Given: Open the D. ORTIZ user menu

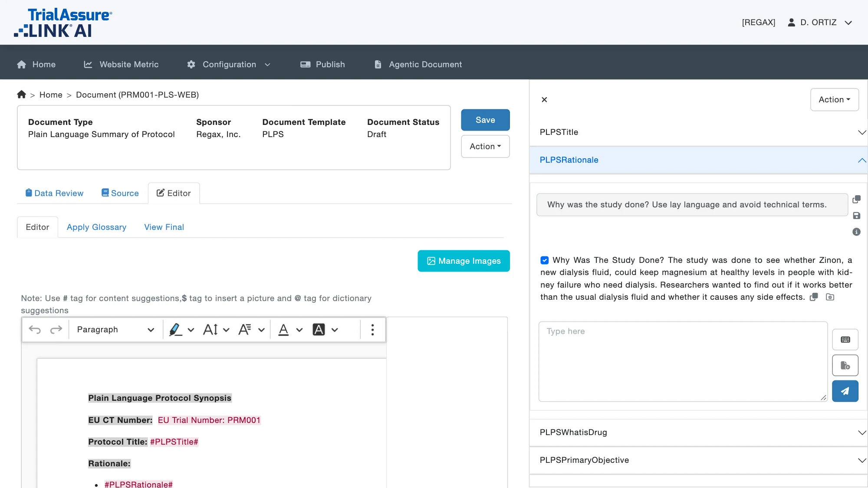Looking at the screenshot, I should tap(820, 23).
